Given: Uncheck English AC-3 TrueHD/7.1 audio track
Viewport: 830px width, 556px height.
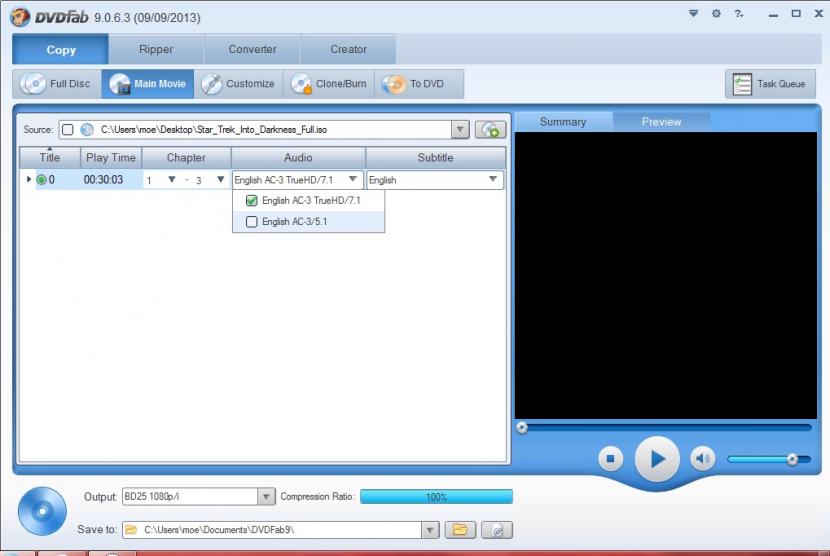Looking at the screenshot, I should [x=252, y=201].
